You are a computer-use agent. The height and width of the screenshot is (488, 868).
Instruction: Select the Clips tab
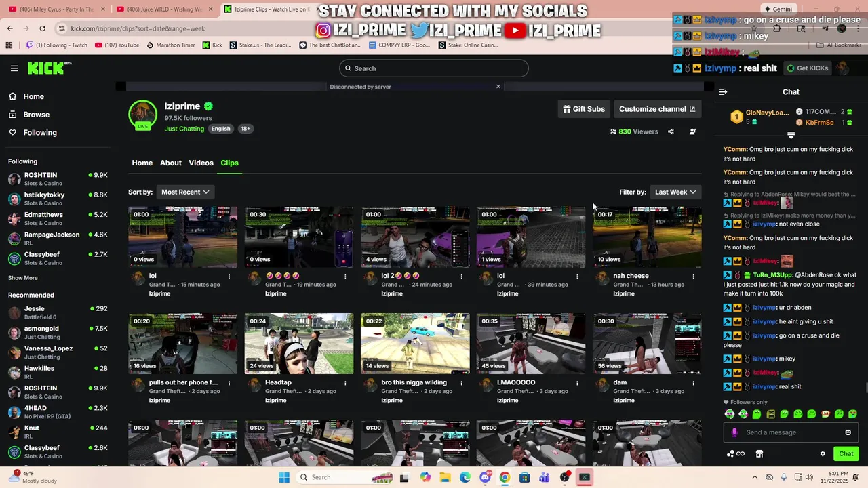tap(229, 163)
